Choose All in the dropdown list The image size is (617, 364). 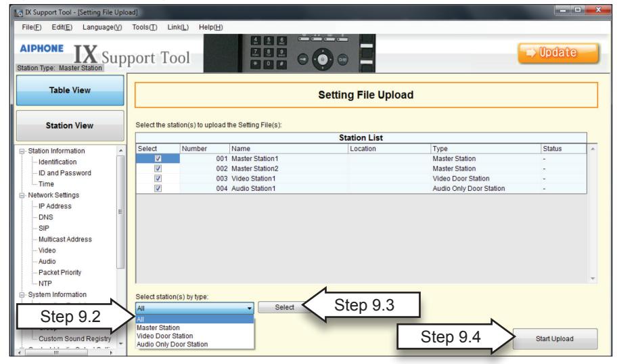(195, 319)
